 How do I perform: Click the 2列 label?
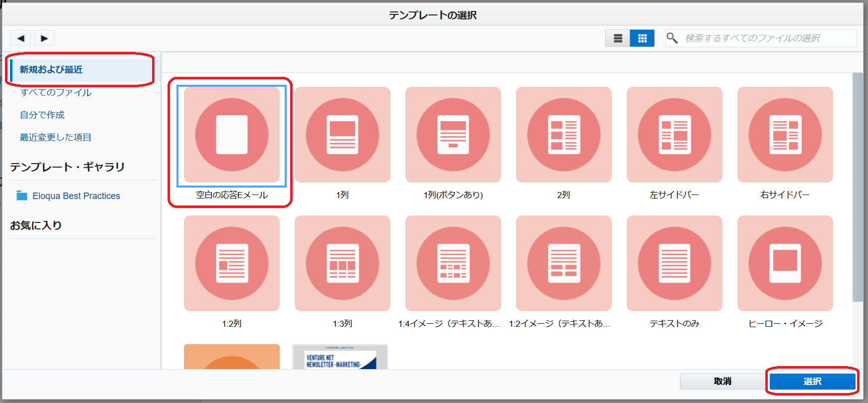(x=564, y=195)
